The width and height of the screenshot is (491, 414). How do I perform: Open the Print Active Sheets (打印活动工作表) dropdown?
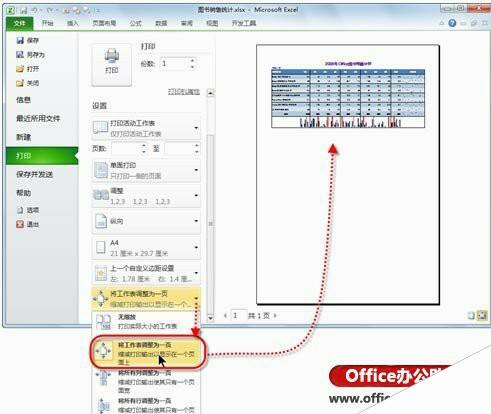[x=146, y=128]
